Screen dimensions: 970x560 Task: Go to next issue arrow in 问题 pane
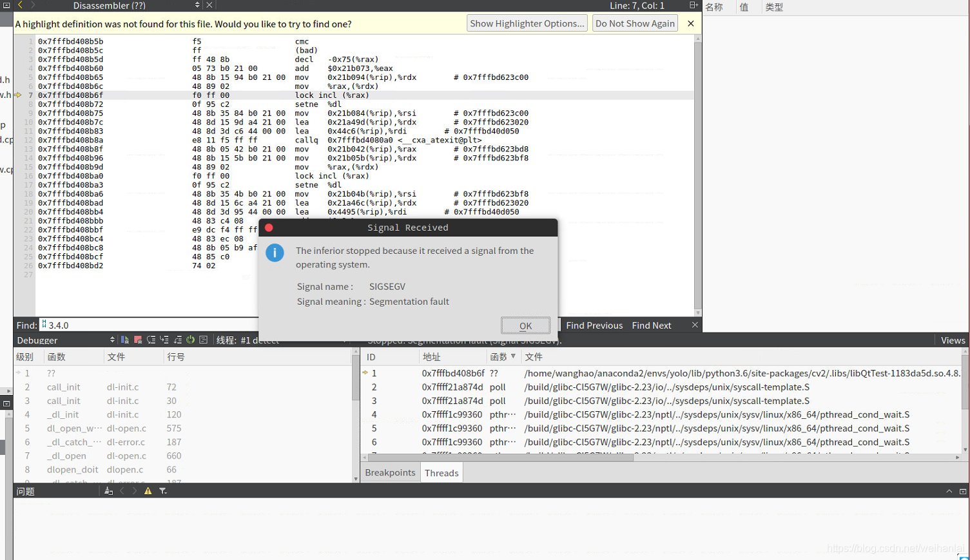click(x=135, y=491)
